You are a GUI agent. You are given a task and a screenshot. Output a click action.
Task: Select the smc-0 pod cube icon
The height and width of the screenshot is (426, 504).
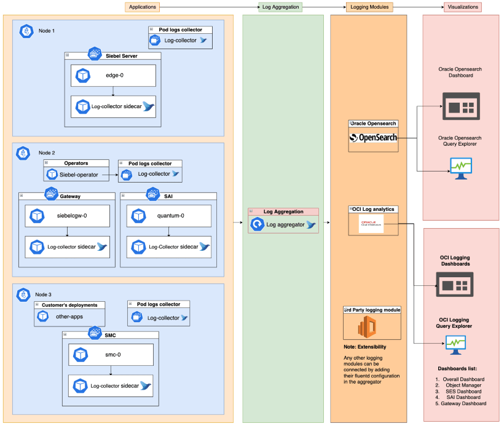click(81, 355)
